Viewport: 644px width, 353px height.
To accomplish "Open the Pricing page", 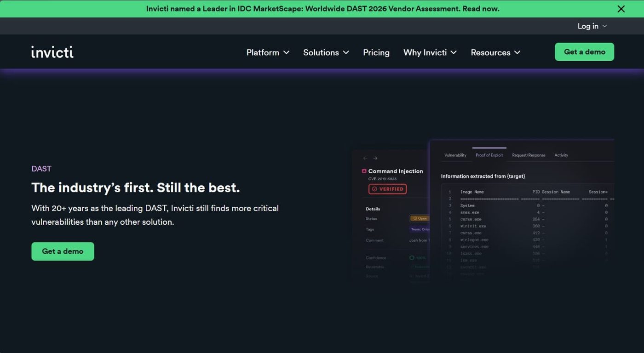I will click(376, 52).
